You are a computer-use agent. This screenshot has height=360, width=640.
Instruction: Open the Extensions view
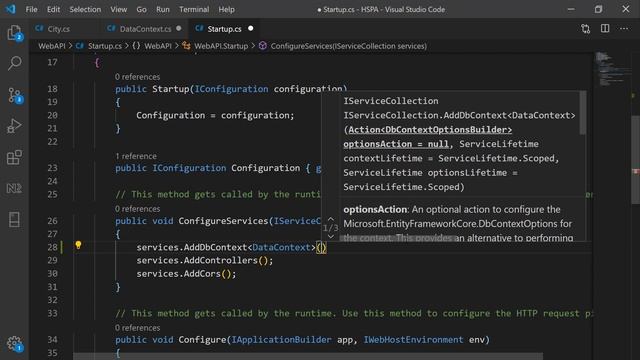14,157
